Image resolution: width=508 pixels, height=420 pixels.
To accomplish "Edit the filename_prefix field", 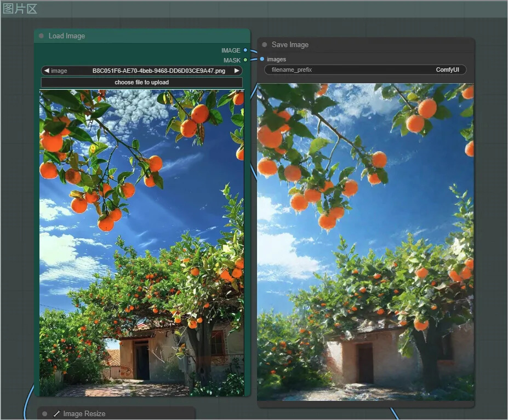I will click(x=366, y=70).
